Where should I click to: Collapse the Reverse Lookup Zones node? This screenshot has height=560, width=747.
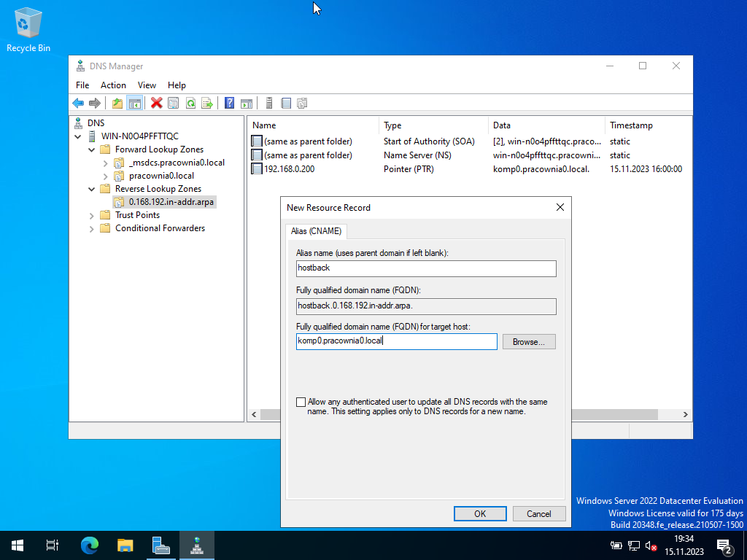[x=91, y=189]
